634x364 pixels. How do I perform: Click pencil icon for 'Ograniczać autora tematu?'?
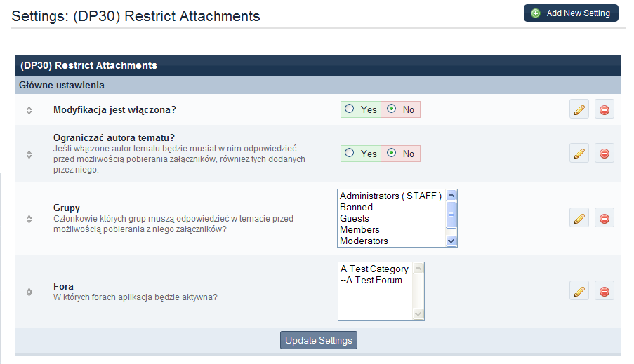579,154
